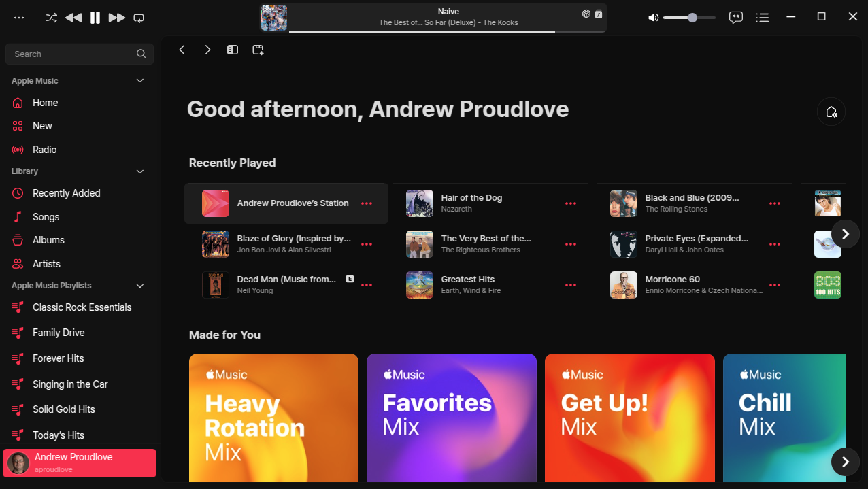868x489 pixels.
Task: Open more options for Black and Blue
Action: pos(775,203)
